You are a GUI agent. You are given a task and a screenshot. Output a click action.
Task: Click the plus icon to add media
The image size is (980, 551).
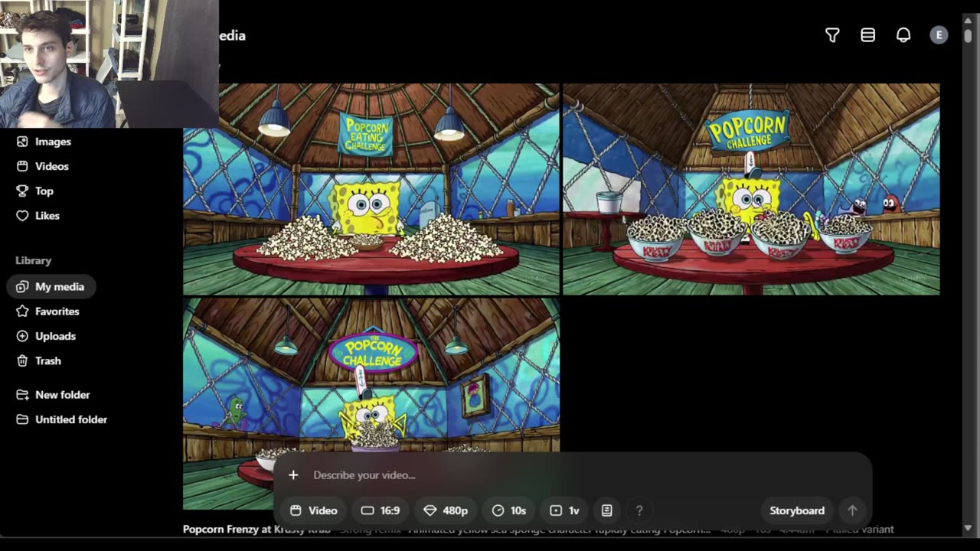[x=293, y=475]
